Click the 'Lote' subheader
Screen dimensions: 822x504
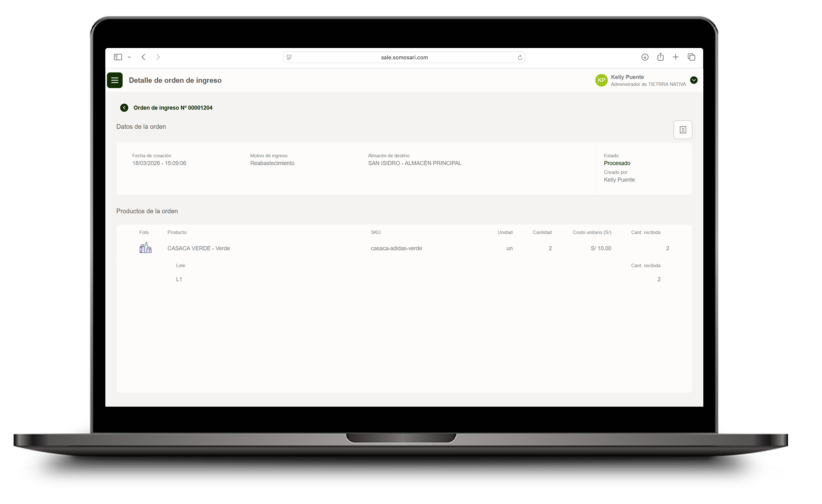(180, 266)
